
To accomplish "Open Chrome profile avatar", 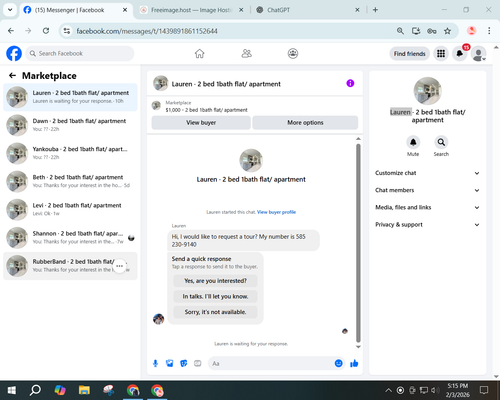I will pyautogui.click(x=471, y=31).
